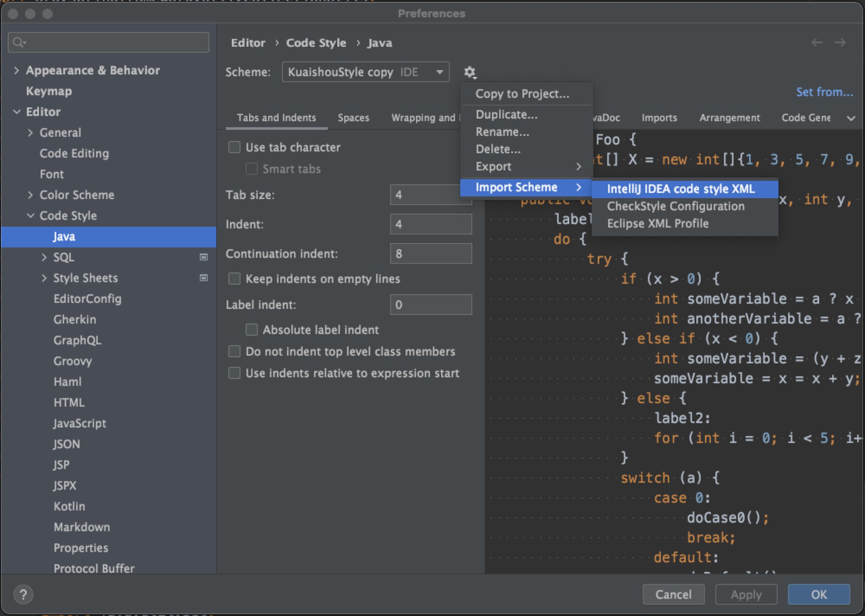Click the help question mark button
This screenshot has width=865, height=616.
23,594
